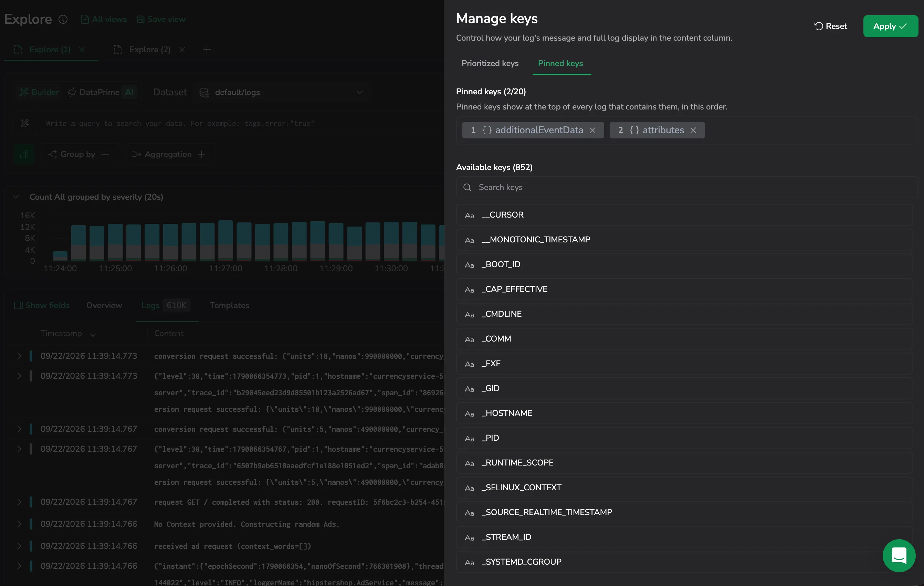
Task: Pin the _RUNTIME_SCOPE key
Action: (x=684, y=463)
